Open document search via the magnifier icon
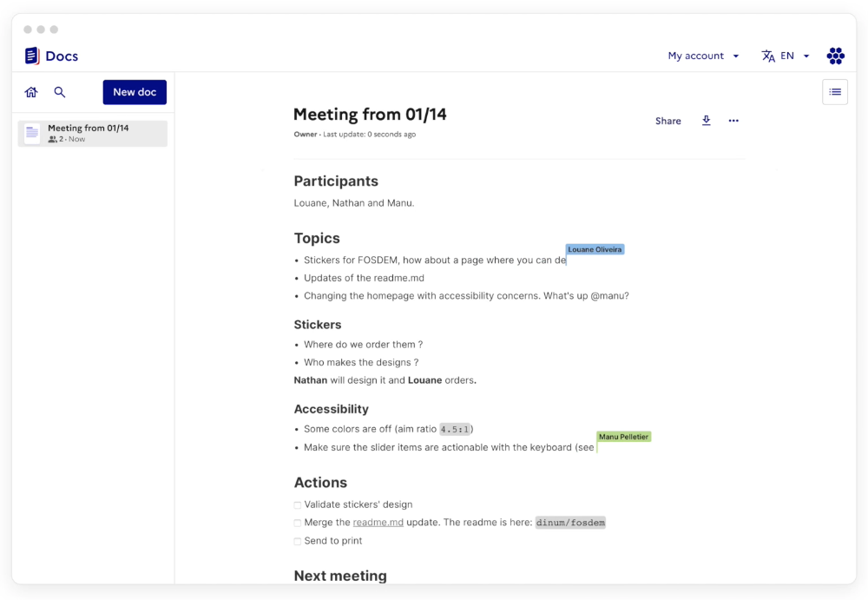The height and width of the screenshot is (600, 868). tap(59, 91)
